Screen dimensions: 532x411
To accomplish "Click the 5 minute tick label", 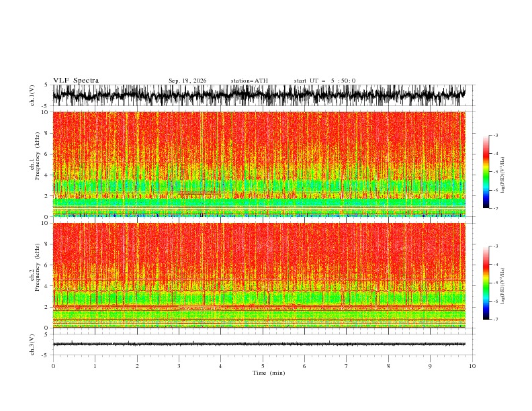I will click(263, 366).
